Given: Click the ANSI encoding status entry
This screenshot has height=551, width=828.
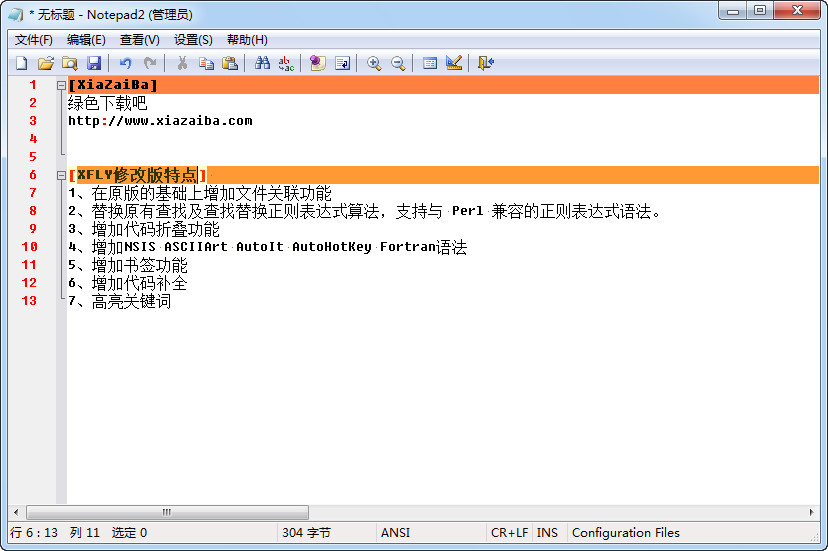Looking at the screenshot, I should pos(395,533).
